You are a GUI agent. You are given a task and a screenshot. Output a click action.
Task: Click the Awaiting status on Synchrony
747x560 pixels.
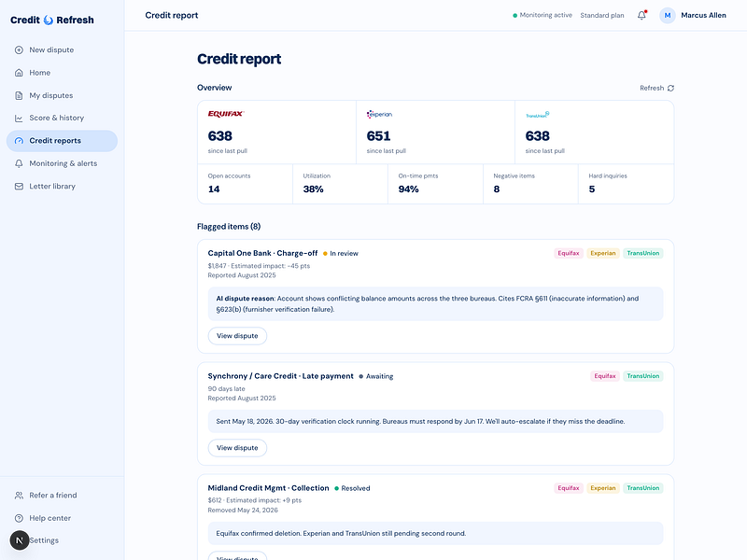coord(376,377)
